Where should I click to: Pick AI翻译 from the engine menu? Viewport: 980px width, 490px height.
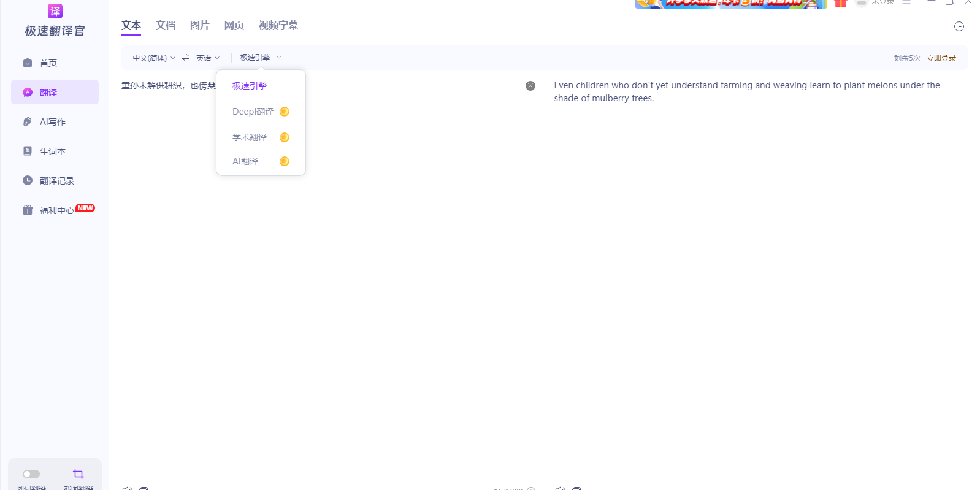[245, 161]
